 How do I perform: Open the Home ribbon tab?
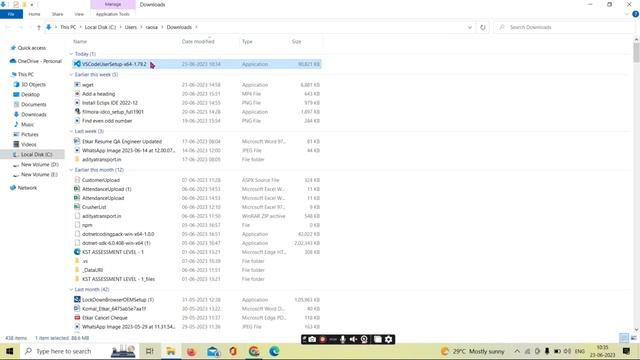(34, 14)
